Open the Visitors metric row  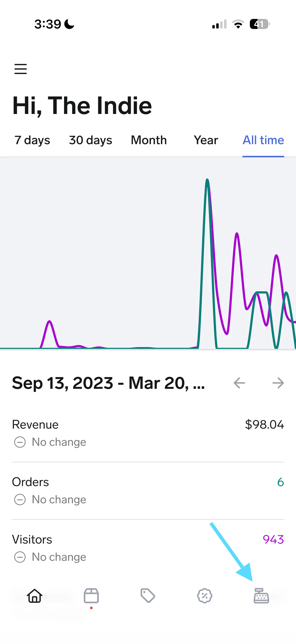(x=148, y=548)
